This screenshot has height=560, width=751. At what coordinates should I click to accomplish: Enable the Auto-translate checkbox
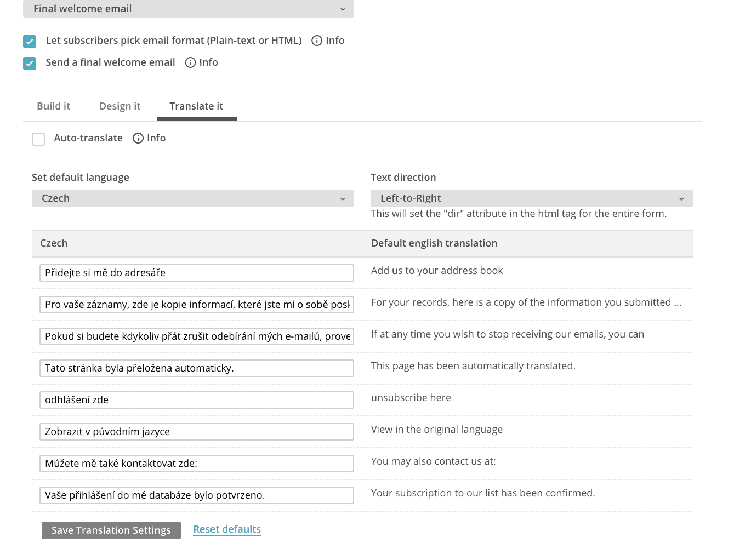[38, 139]
